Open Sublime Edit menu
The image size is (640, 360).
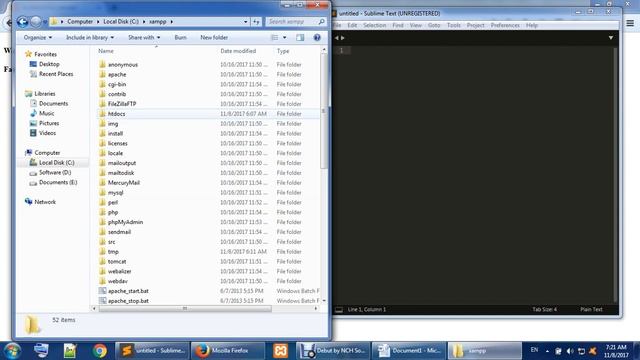pyautogui.click(x=352, y=25)
